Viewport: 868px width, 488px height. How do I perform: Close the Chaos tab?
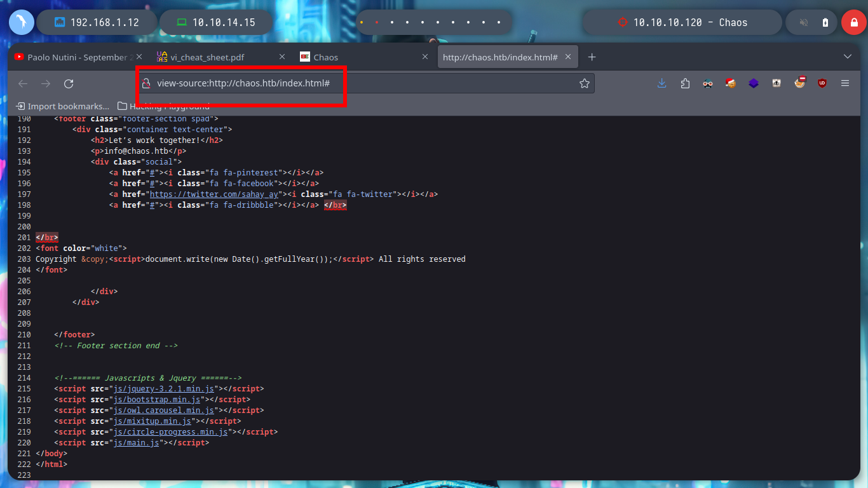(x=426, y=57)
